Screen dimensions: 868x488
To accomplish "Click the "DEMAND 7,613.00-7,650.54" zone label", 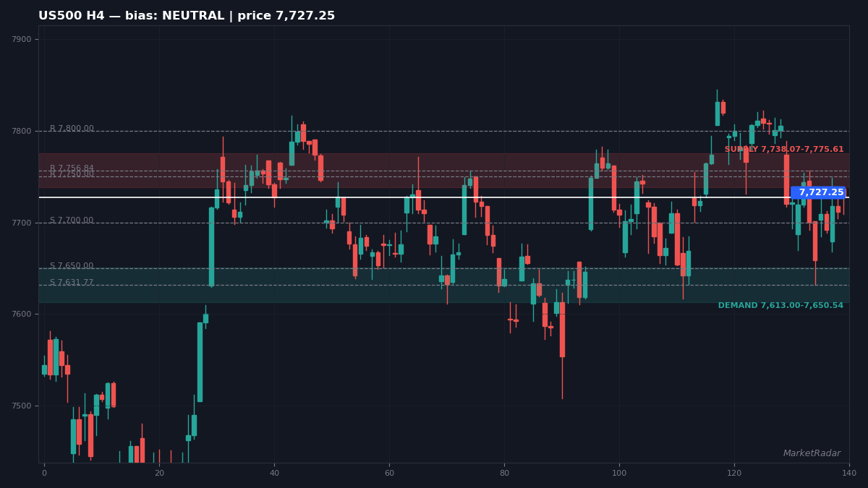I will coord(780,306).
